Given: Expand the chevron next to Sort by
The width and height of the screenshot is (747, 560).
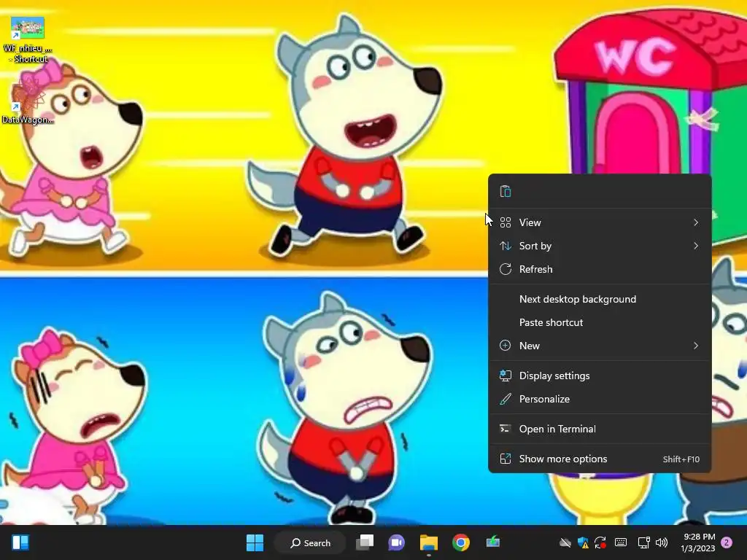Looking at the screenshot, I should 696,246.
